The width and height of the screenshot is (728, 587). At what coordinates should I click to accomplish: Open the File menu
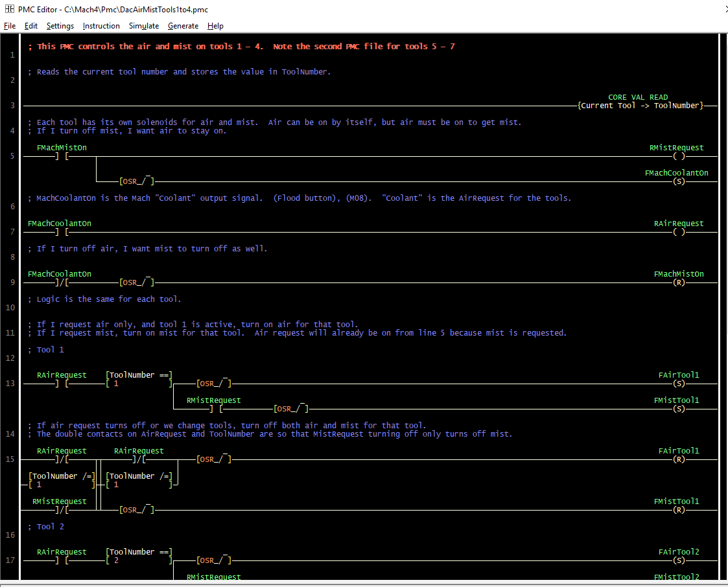(10, 26)
